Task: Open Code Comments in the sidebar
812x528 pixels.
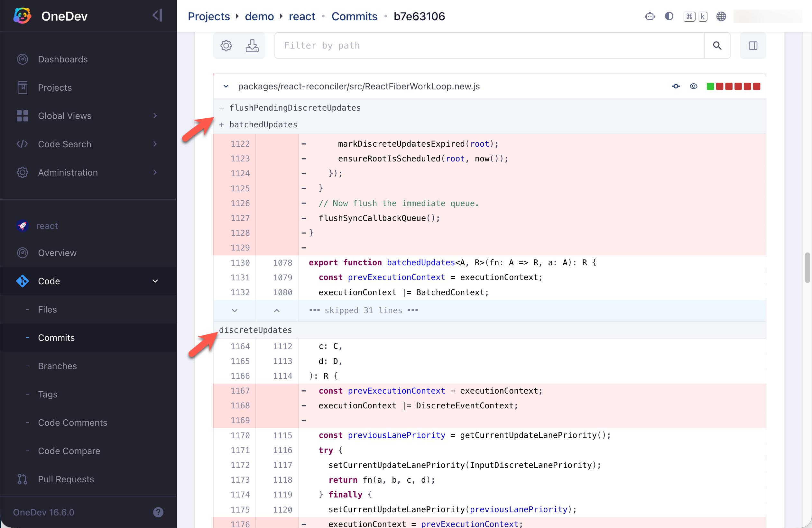Action: 73,423
